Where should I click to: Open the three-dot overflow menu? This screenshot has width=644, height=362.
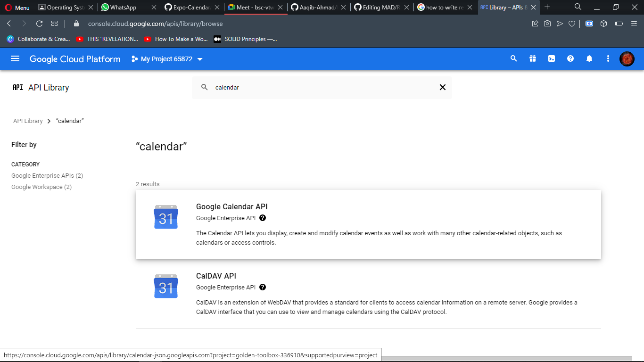point(608,58)
